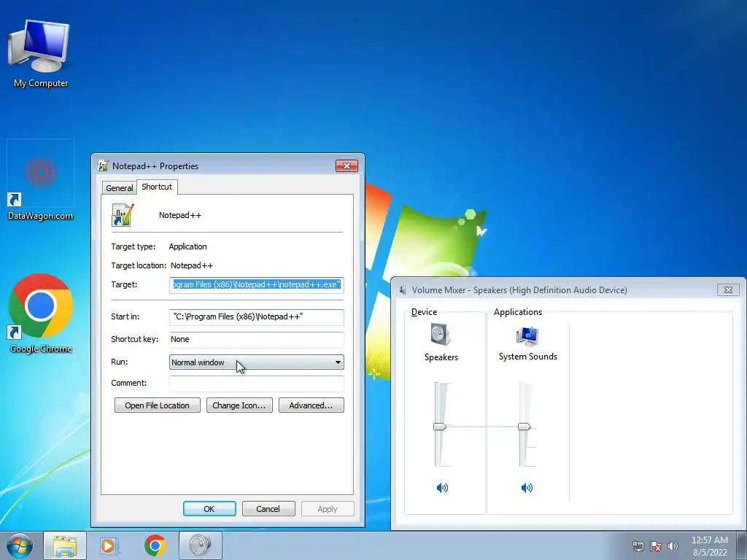Viewport: 747px width, 560px height.
Task: Click the Applications section label
Action: pyautogui.click(x=518, y=312)
